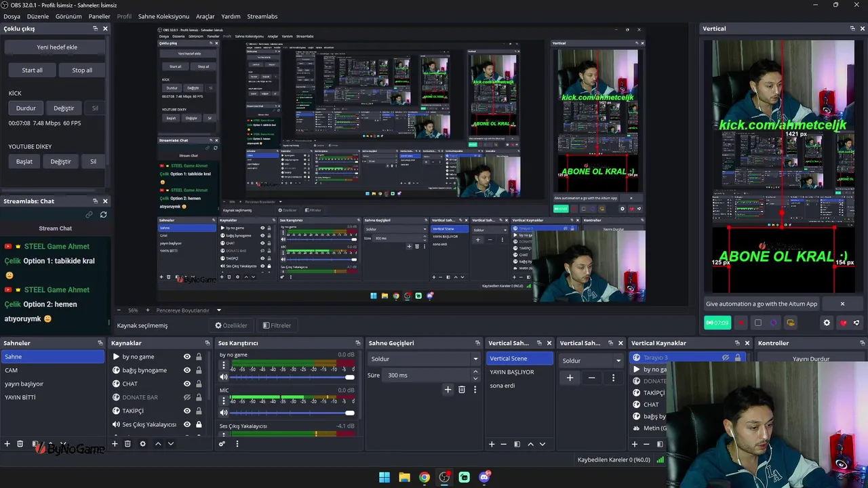
Task: Open transition properties three-dot menu
Action: coord(475,389)
